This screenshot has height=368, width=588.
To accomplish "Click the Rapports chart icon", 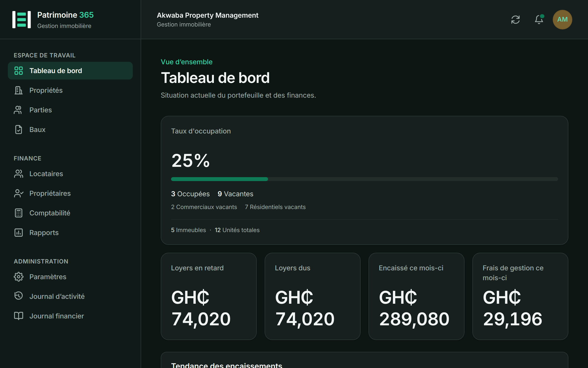I will (19, 233).
